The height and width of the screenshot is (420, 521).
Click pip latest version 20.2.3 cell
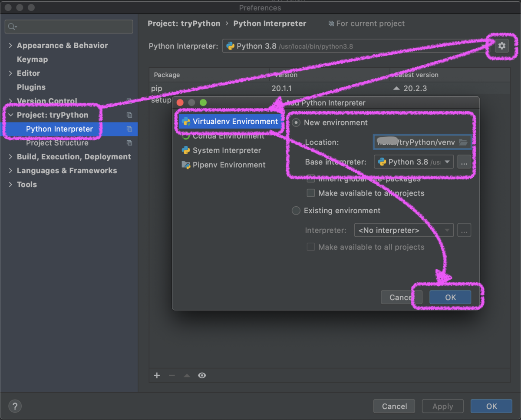click(450, 88)
